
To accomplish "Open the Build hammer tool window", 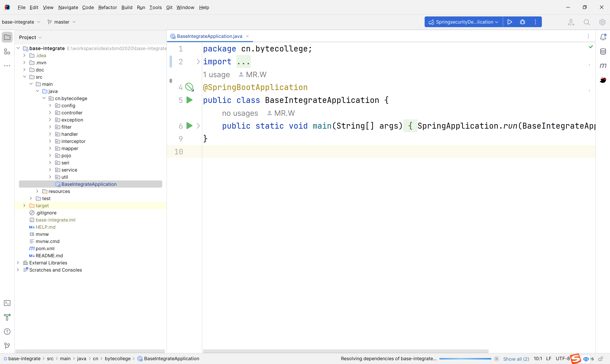I will pyautogui.click(x=7, y=317).
